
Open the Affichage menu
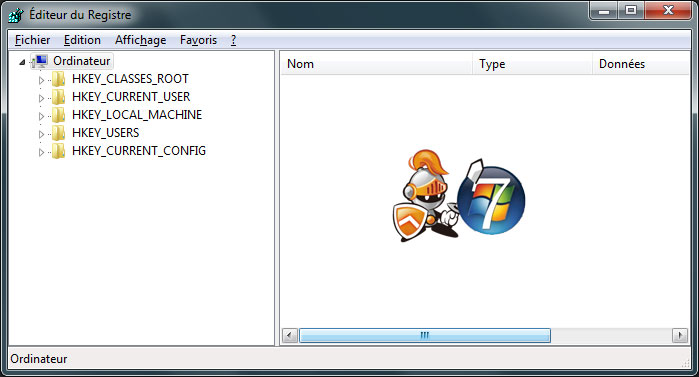(x=140, y=40)
